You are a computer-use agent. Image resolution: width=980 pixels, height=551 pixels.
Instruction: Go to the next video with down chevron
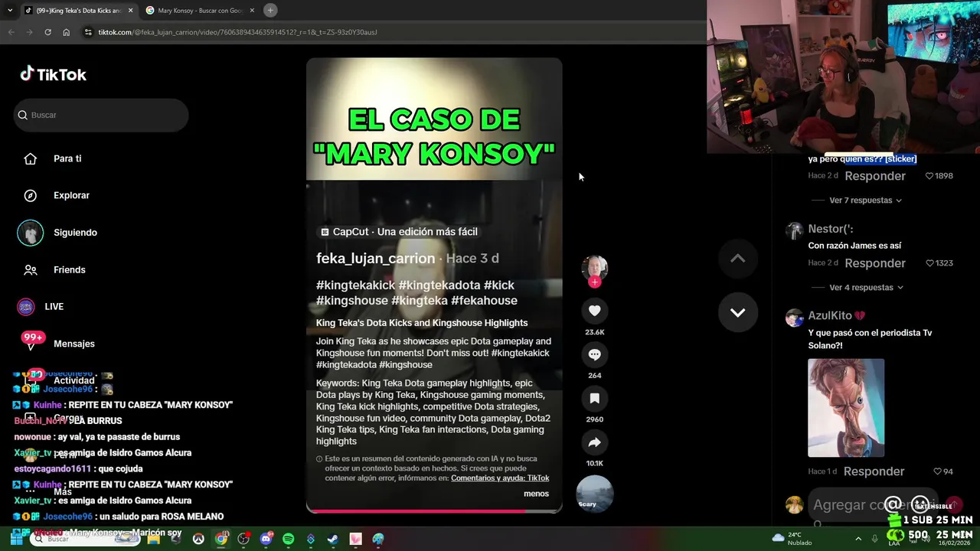(737, 312)
